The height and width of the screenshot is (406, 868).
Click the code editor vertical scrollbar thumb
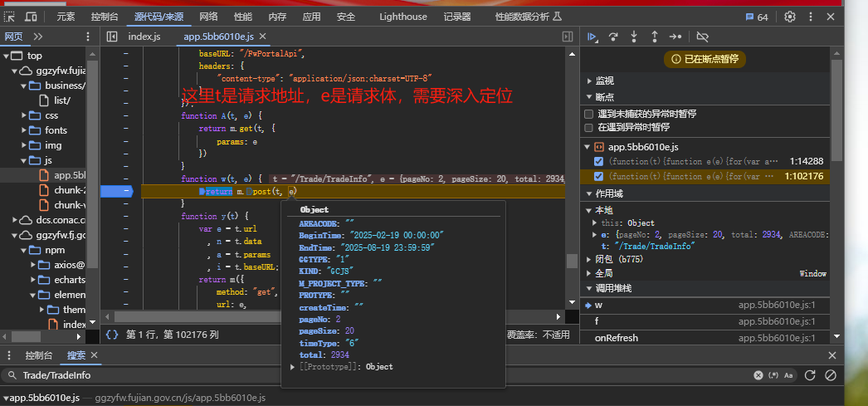572,261
